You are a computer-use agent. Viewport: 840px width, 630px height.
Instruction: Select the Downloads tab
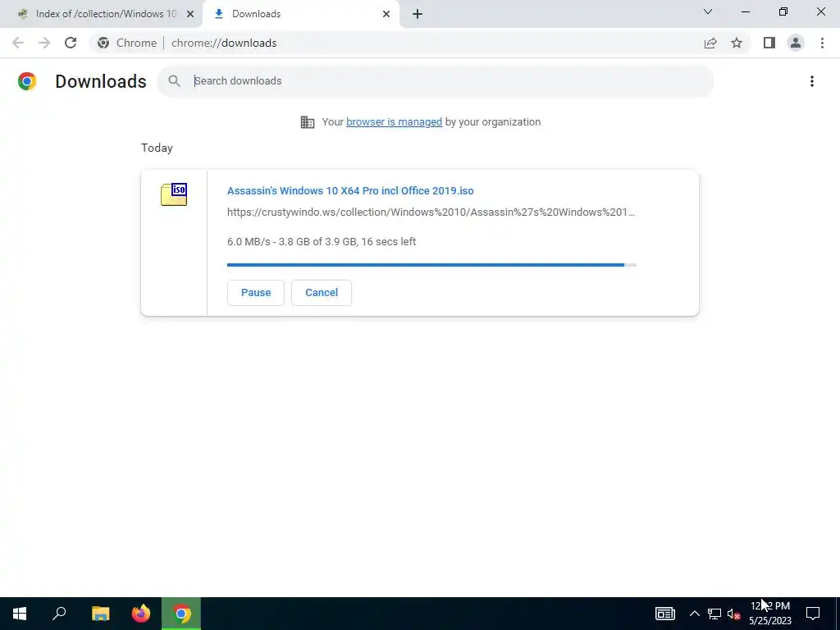[300, 14]
